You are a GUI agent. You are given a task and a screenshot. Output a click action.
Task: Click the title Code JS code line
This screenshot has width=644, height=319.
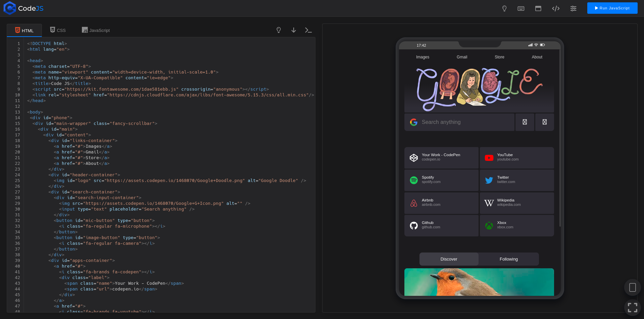[62, 84]
